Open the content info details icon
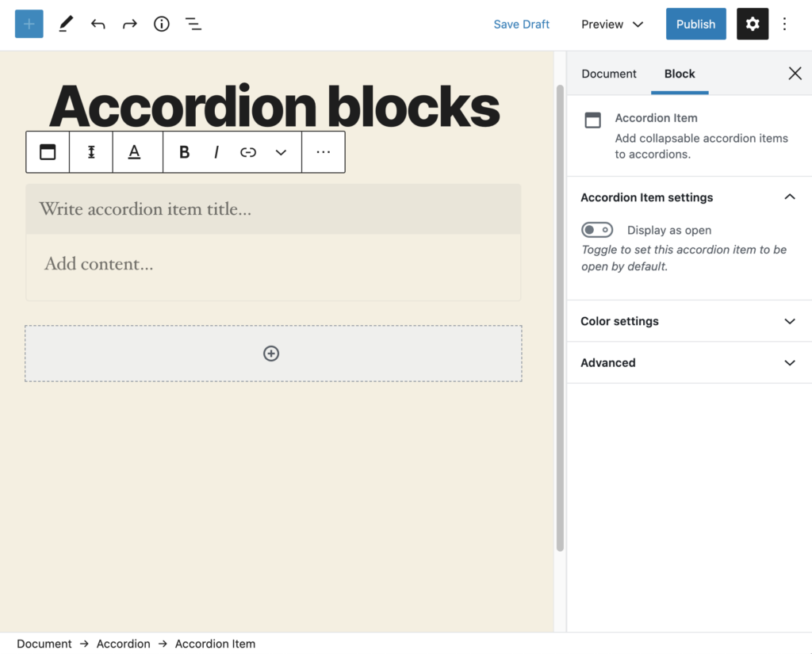This screenshot has height=654, width=812. (162, 24)
